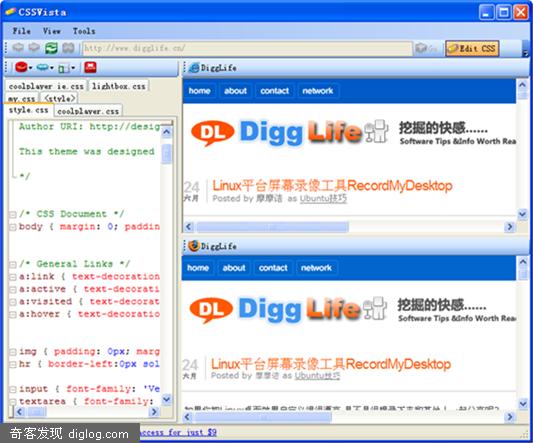Click CSS editor horizontal scroll right arrow
Image resolution: width=533 pixels, height=443 pixels.
tap(154, 412)
